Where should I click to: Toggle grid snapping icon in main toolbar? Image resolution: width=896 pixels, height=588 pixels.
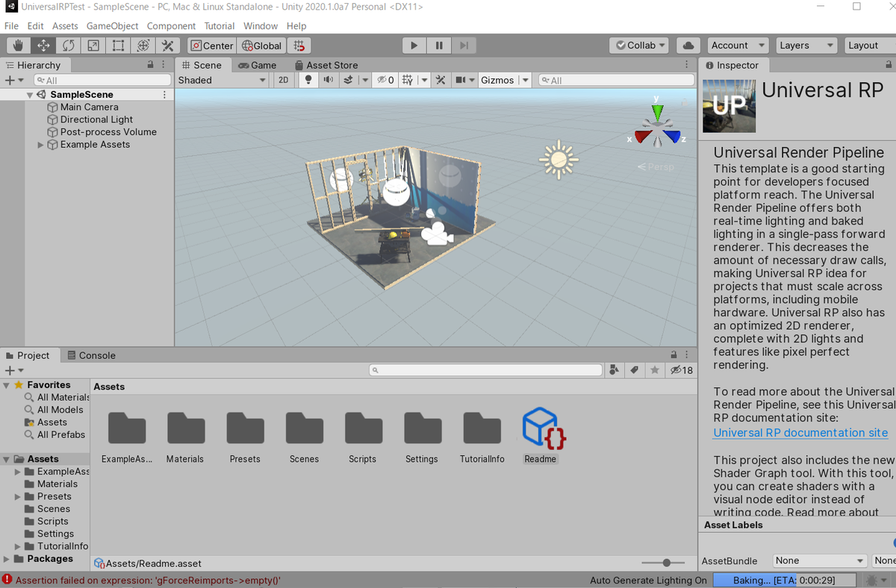click(x=299, y=46)
